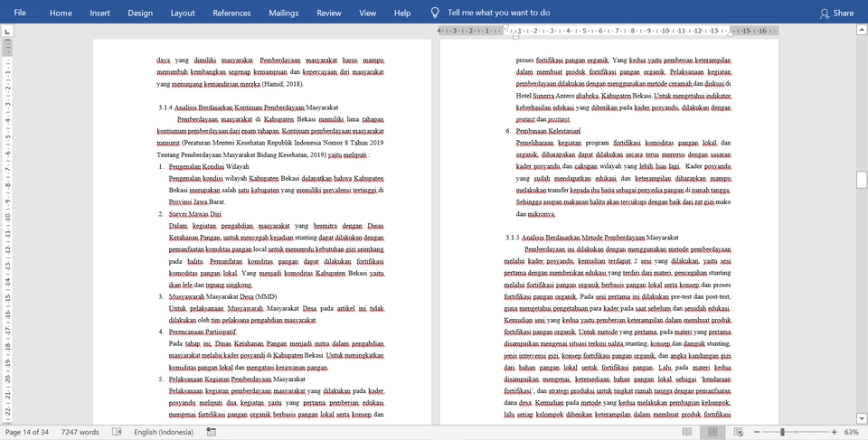The image size is (868, 440).
Task: Click list item 'Perencanaan Partisipatif'
Action: [203, 332]
